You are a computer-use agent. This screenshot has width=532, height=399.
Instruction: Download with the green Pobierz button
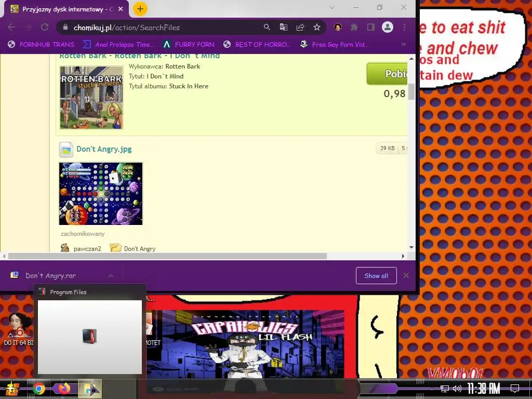[387, 74]
